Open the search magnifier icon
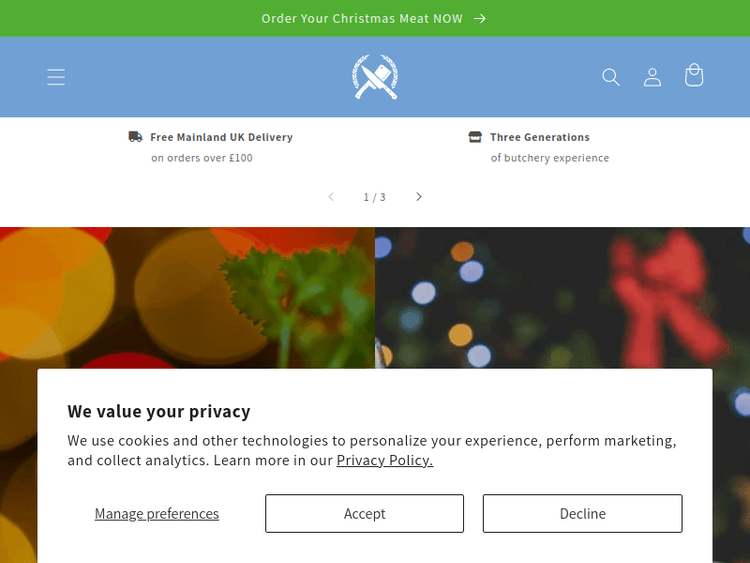Screen dimensions: 750x563 611,77
